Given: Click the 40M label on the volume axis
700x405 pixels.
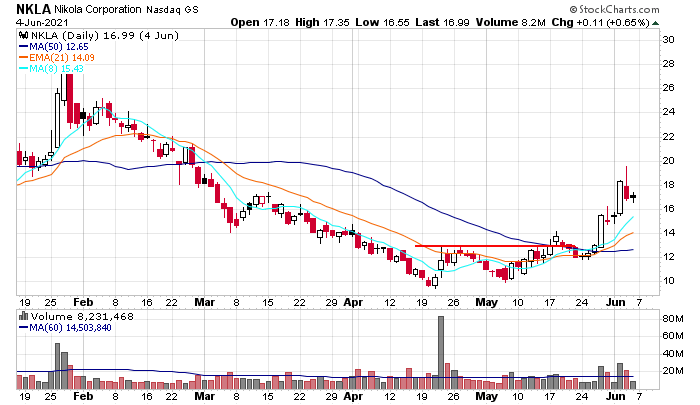Looking at the screenshot, I should (x=673, y=354).
